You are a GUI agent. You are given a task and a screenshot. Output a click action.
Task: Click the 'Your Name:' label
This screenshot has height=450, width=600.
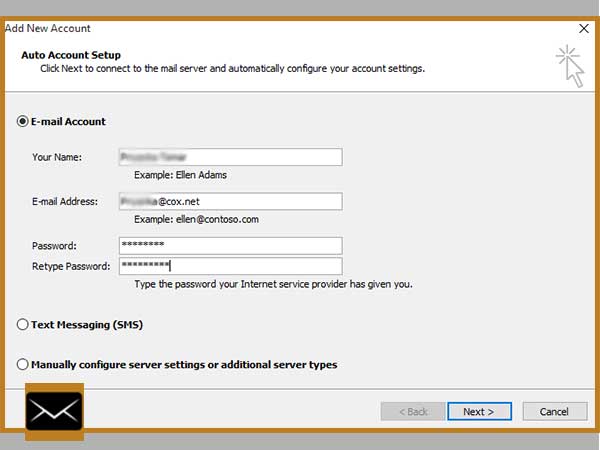(x=57, y=157)
